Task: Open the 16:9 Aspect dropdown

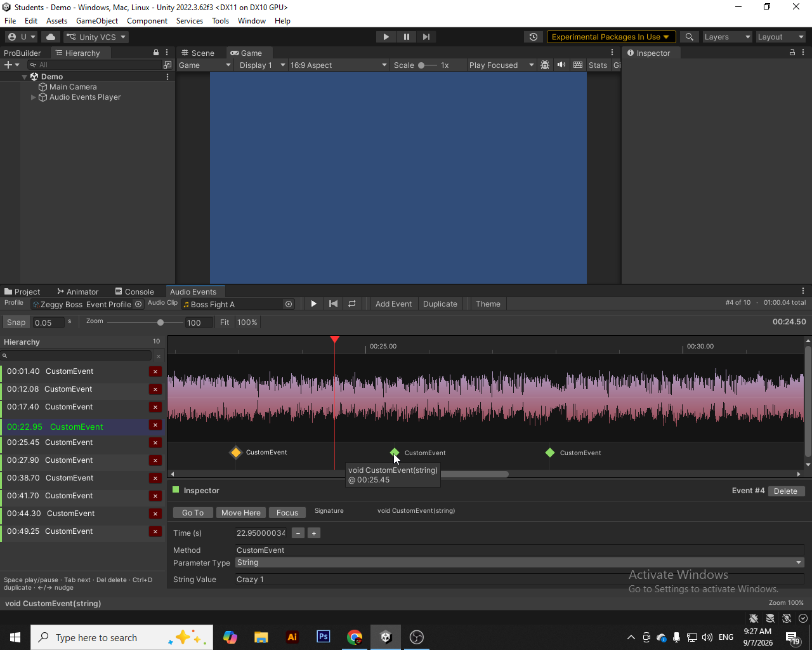Action: (x=338, y=65)
